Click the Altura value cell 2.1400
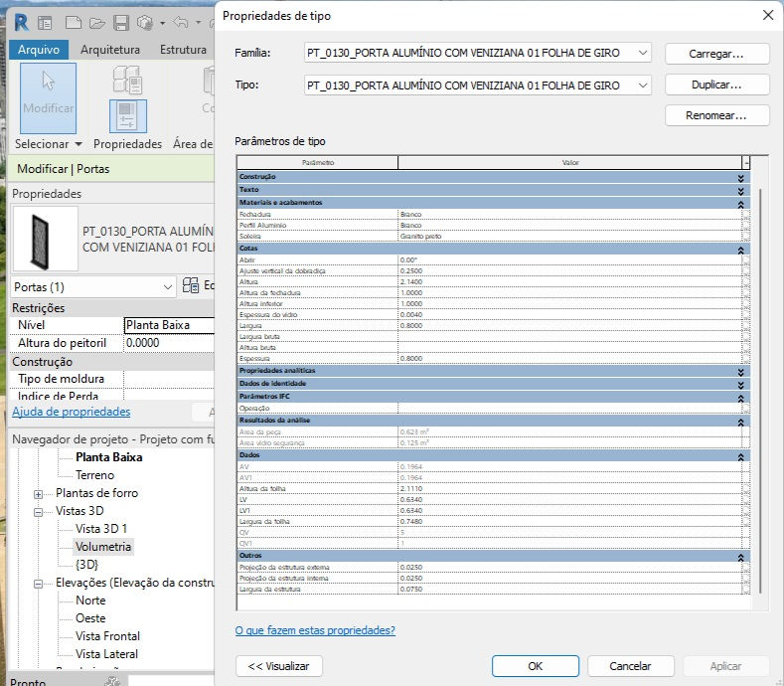 coord(570,281)
